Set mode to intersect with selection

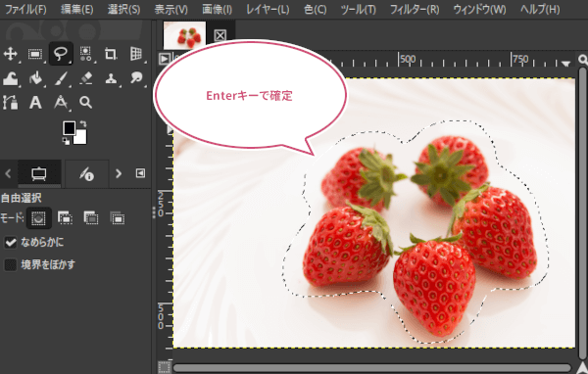118,217
